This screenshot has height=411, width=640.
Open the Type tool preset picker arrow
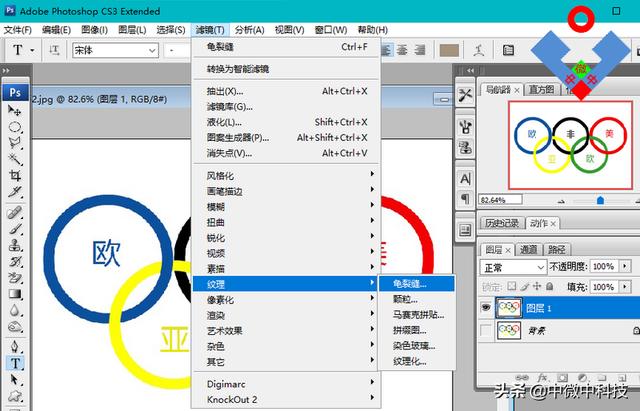pyautogui.click(x=32, y=51)
